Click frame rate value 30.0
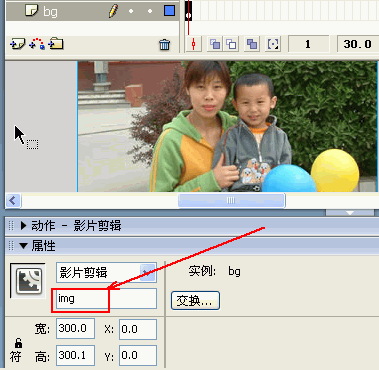Image resolution: width=379 pixels, height=370 pixels. 357,44
